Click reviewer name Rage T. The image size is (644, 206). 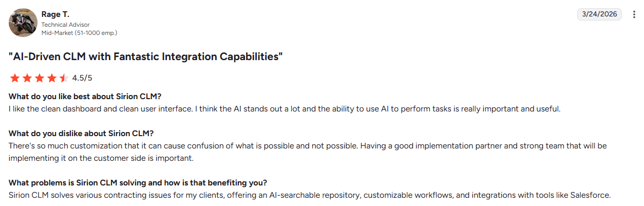[x=55, y=14]
